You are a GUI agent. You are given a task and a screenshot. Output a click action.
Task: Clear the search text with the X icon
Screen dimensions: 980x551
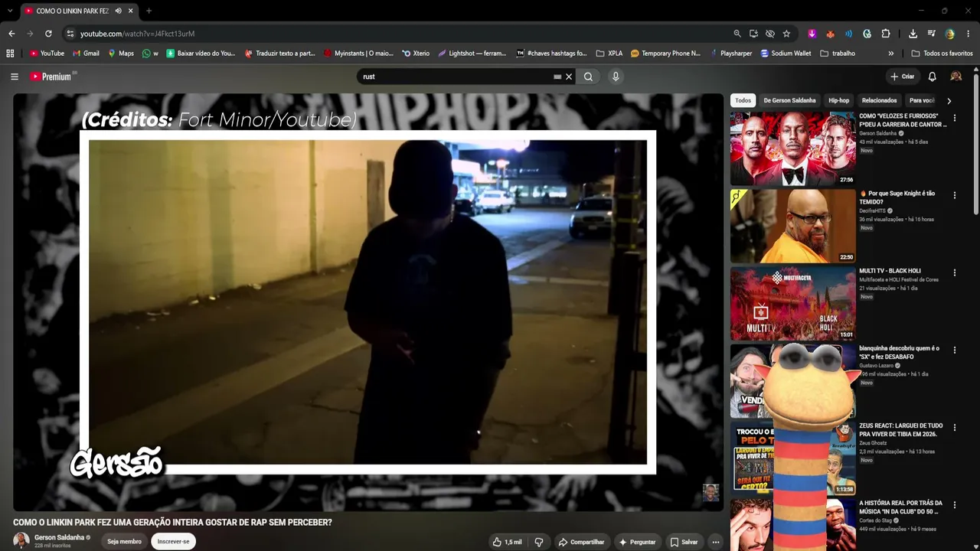(x=569, y=77)
